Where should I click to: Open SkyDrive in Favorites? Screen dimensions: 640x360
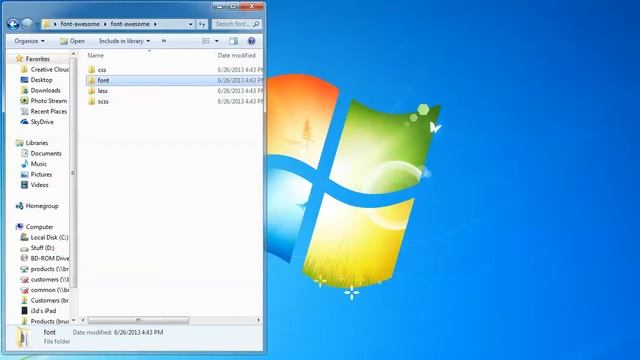point(42,122)
